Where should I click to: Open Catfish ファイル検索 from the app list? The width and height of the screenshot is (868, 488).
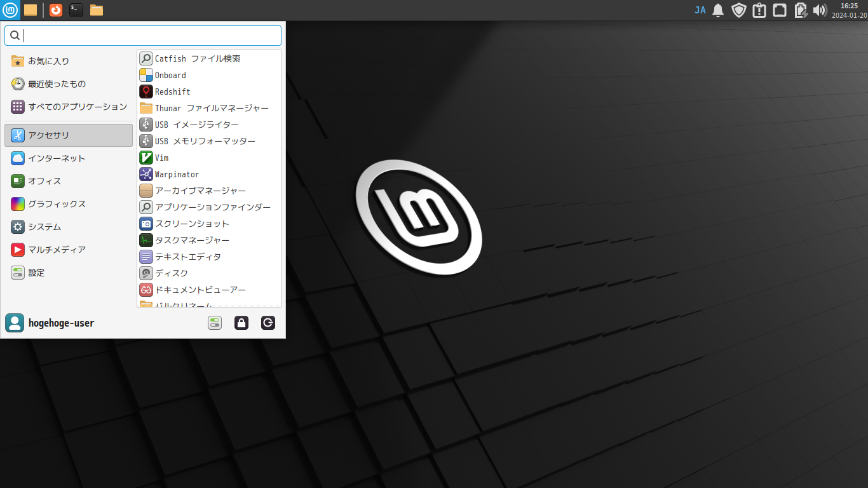point(209,58)
